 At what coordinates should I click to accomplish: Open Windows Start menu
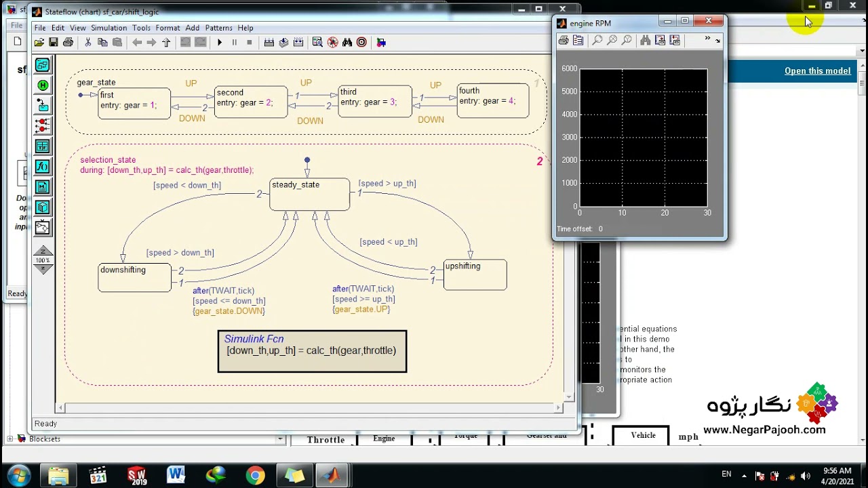[x=18, y=475]
